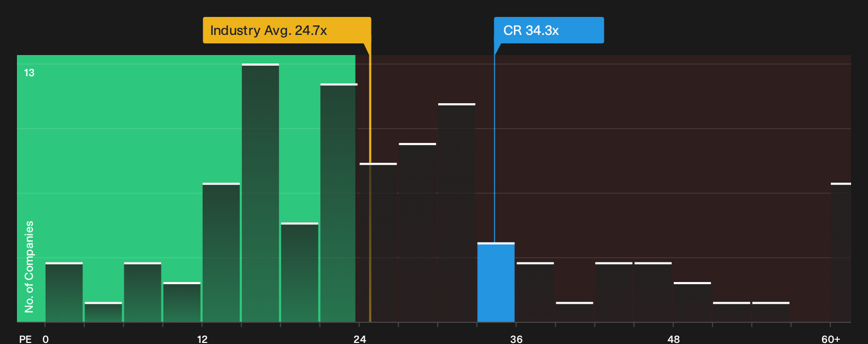868x344 pixels.
Task: Click the bar for PE 48 to 51
Action: pos(692,302)
